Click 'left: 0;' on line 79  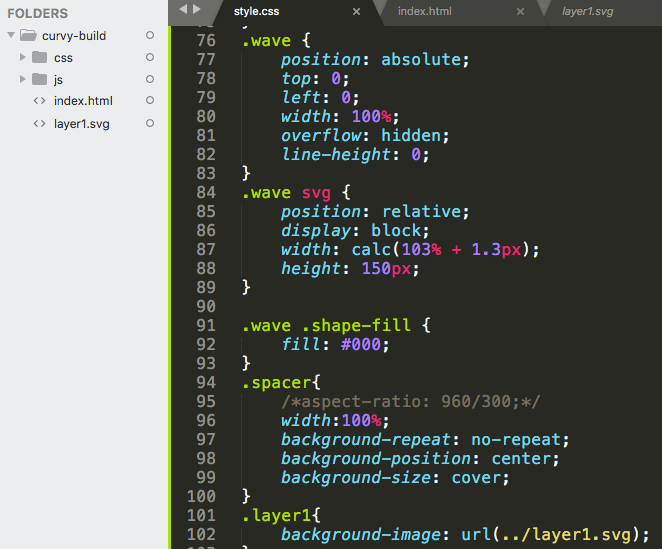[320, 98]
